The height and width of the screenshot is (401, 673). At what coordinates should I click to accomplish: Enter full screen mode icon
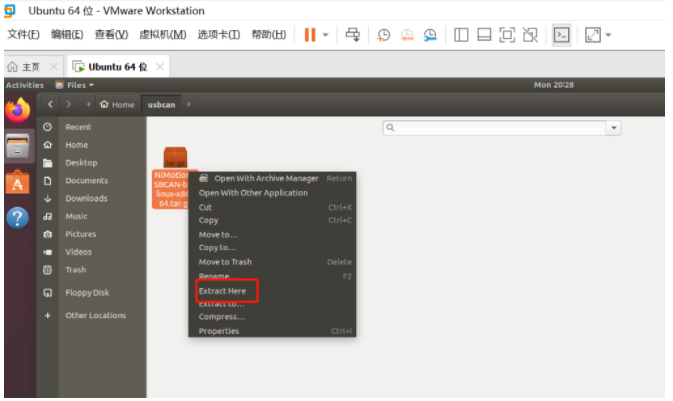(507, 35)
